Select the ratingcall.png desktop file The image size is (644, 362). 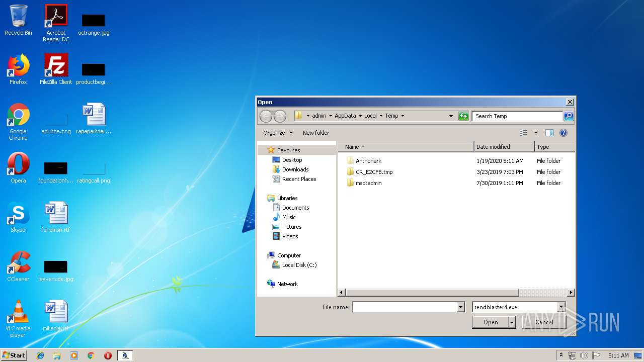pyautogui.click(x=94, y=171)
